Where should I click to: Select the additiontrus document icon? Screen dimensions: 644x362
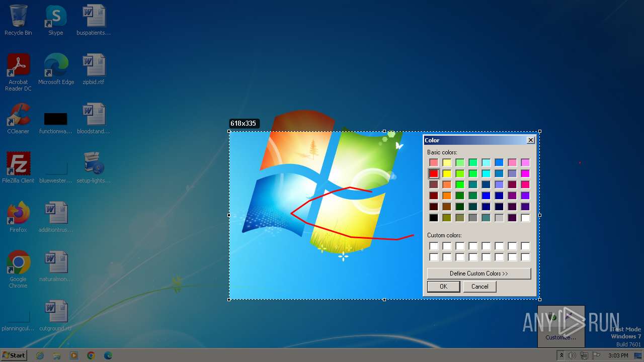click(55, 217)
